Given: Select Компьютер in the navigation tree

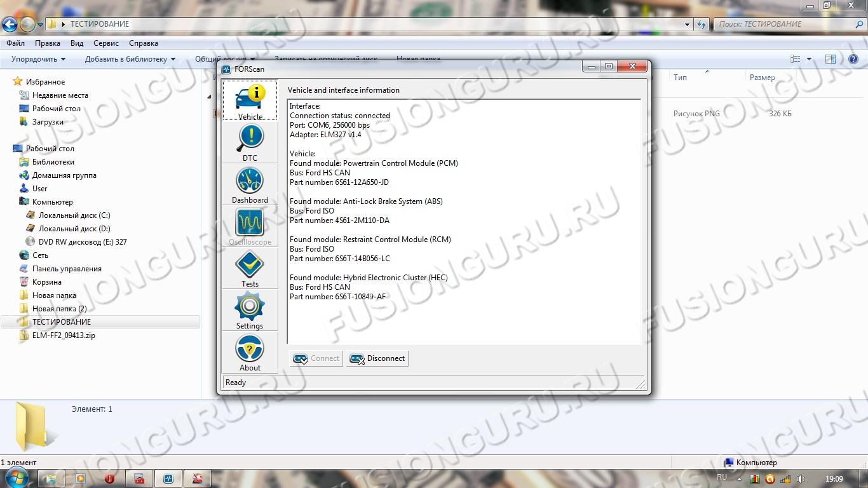Looking at the screenshot, I should (x=53, y=202).
